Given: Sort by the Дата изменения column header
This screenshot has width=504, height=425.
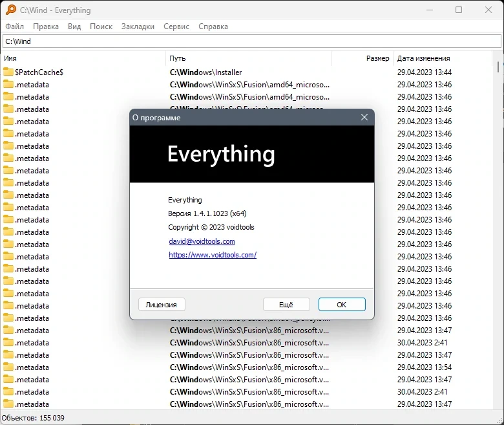Looking at the screenshot, I should click(x=443, y=58).
